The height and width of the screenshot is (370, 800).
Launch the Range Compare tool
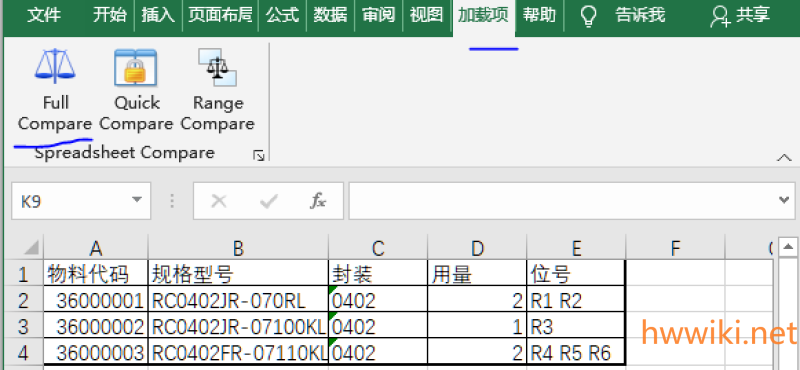tap(218, 89)
